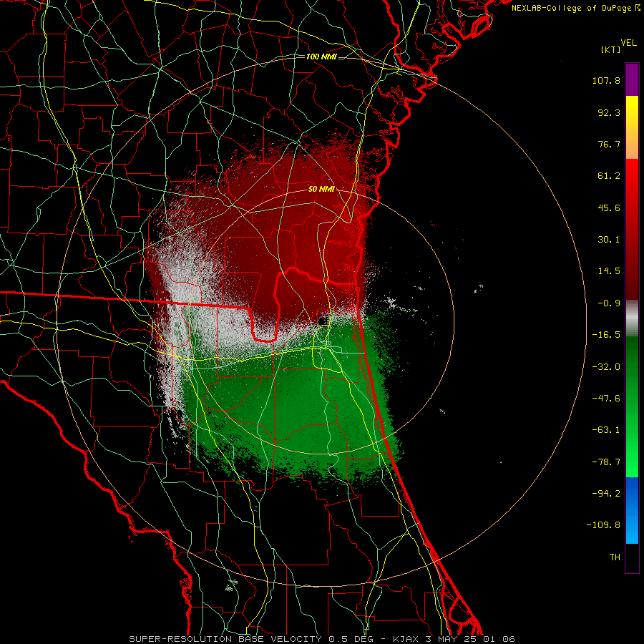Click the 76.7 velocity scale label
The image size is (644, 644).
609,144
